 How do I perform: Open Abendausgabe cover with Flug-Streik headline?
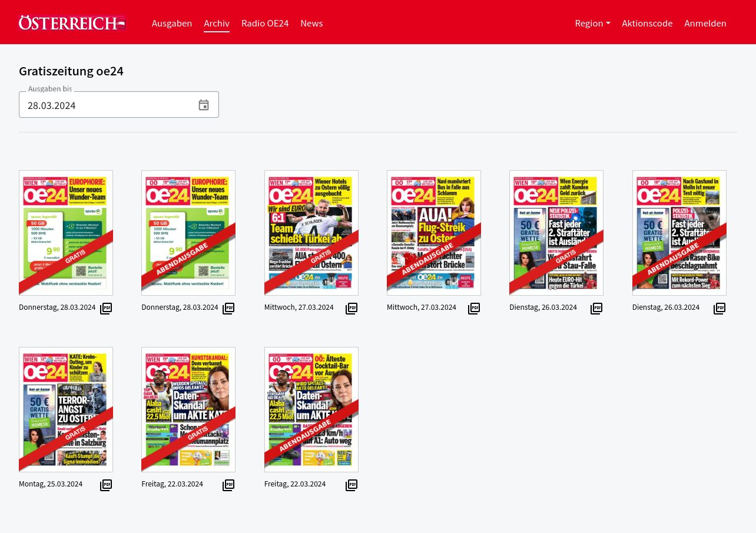[x=434, y=233]
